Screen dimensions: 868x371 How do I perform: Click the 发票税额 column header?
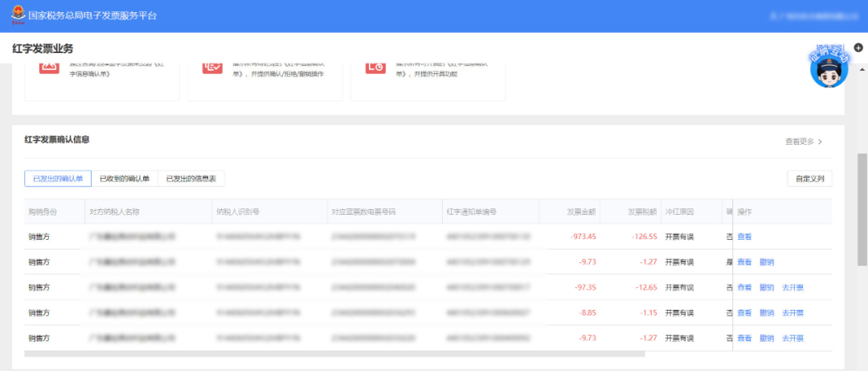pos(631,212)
